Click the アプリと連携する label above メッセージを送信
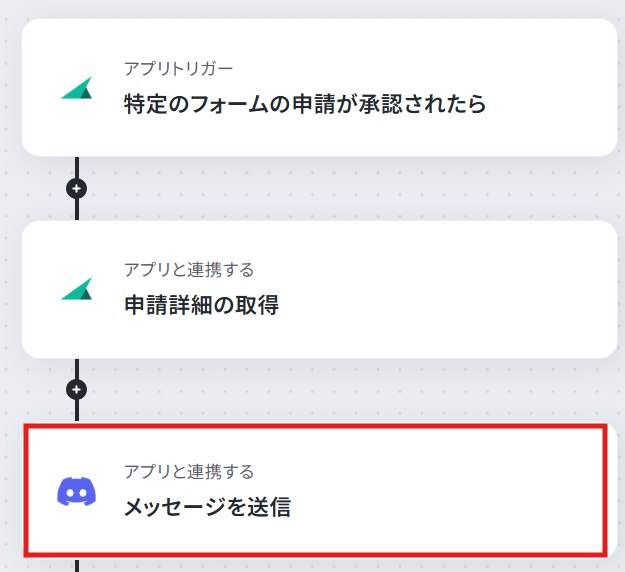This screenshot has width=625, height=572. 189,472
